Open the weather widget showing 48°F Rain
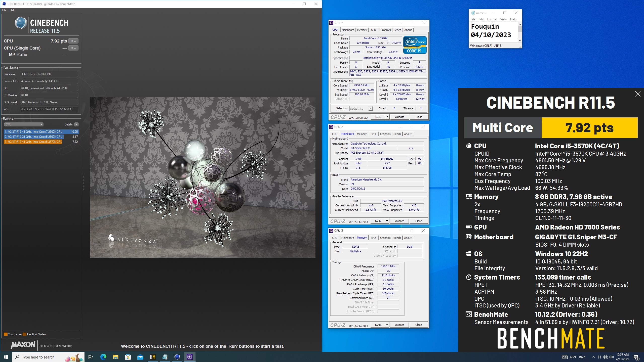Viewport: 644px width, 362px height. tap(574, 357)
